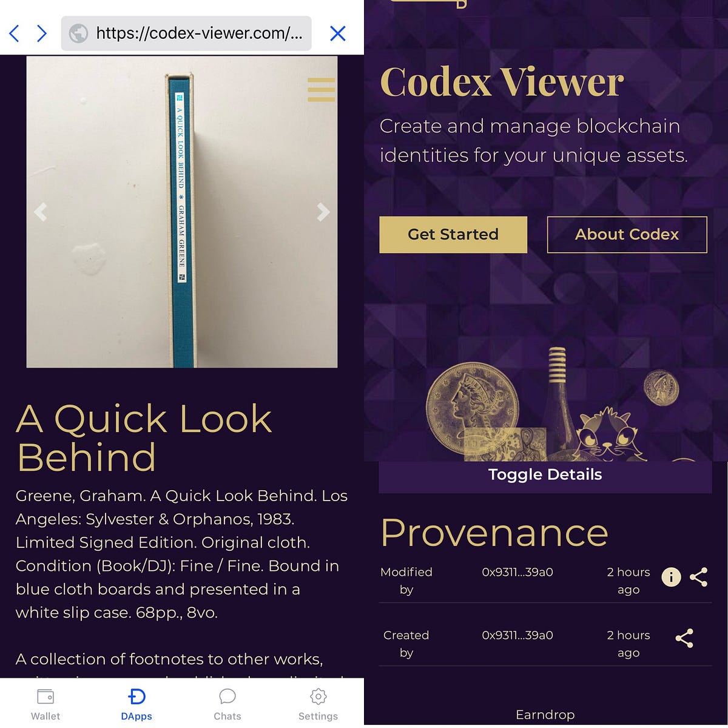Show the next book photo with the right chevron
Screen dimensions: 728x728
click(x=322, y=212)
